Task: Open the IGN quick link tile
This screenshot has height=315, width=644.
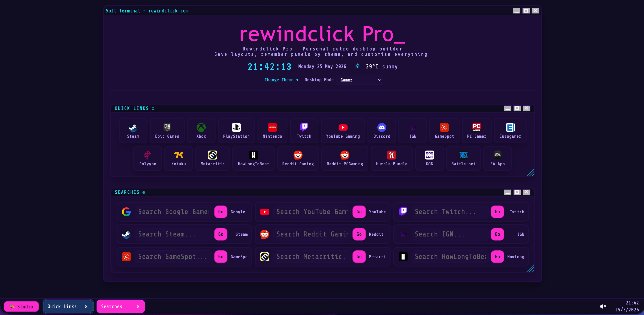Action: point(413,131)
